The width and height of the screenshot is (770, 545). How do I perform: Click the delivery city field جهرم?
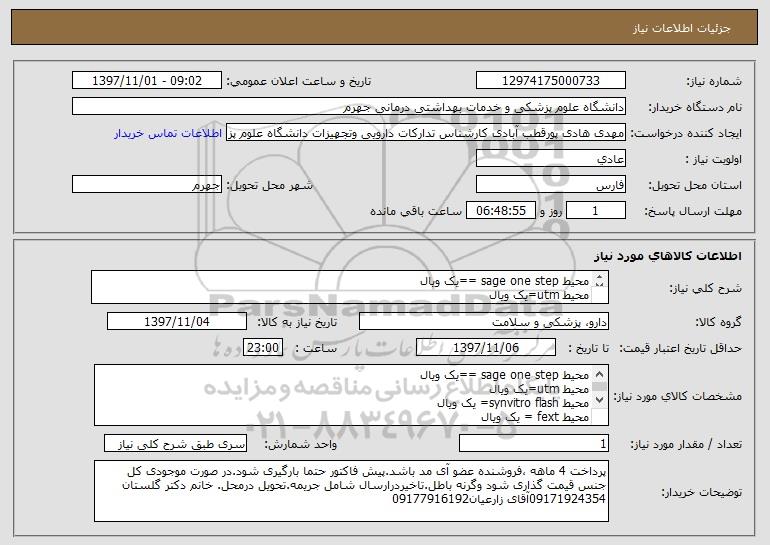coord(147,185)
